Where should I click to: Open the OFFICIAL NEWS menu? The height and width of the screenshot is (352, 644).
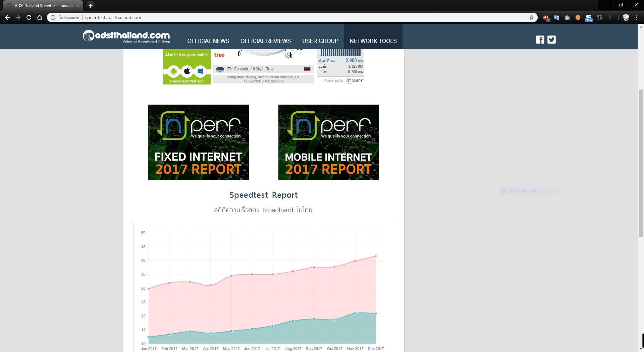pyautogui.click(x=208, y=41)
